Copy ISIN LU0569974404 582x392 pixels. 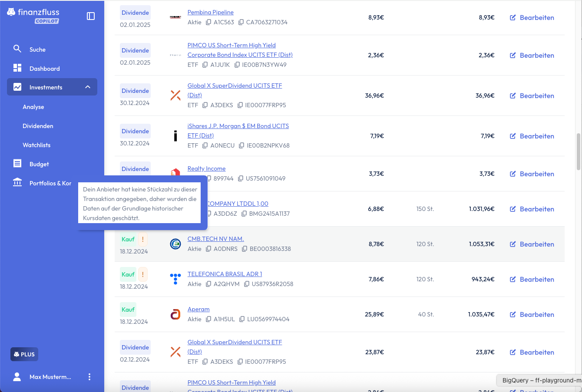point(242,319)
